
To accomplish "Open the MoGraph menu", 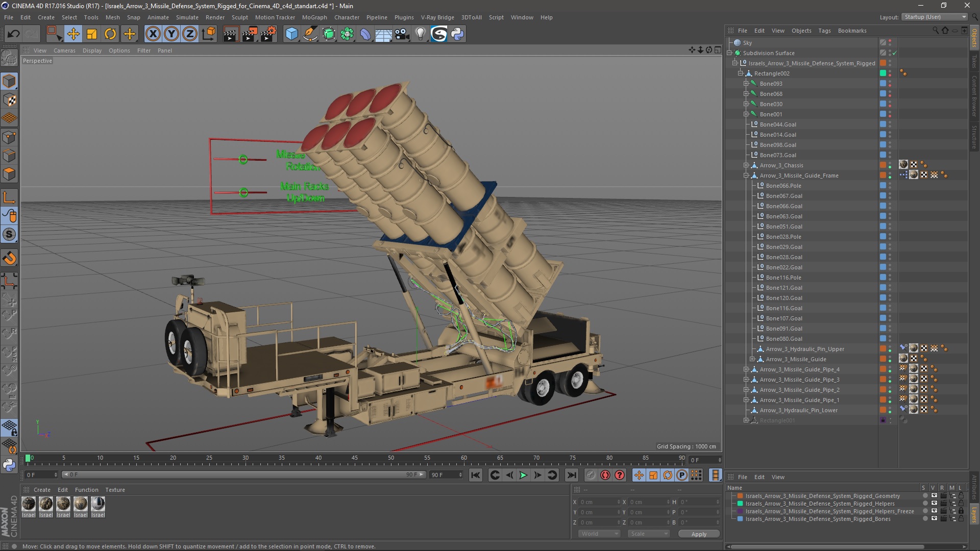I will (x=314, y=17).
